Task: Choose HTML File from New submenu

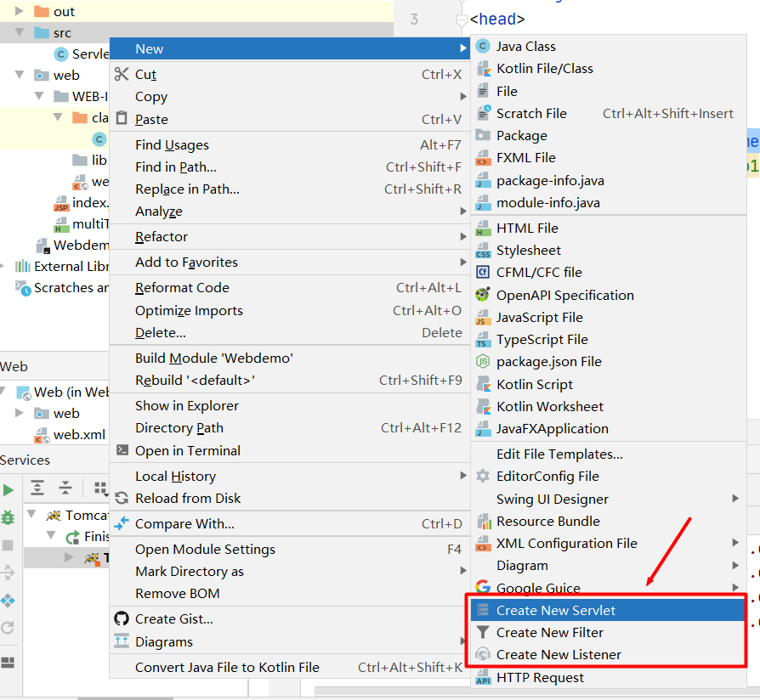Action: (x=527, y=228)
